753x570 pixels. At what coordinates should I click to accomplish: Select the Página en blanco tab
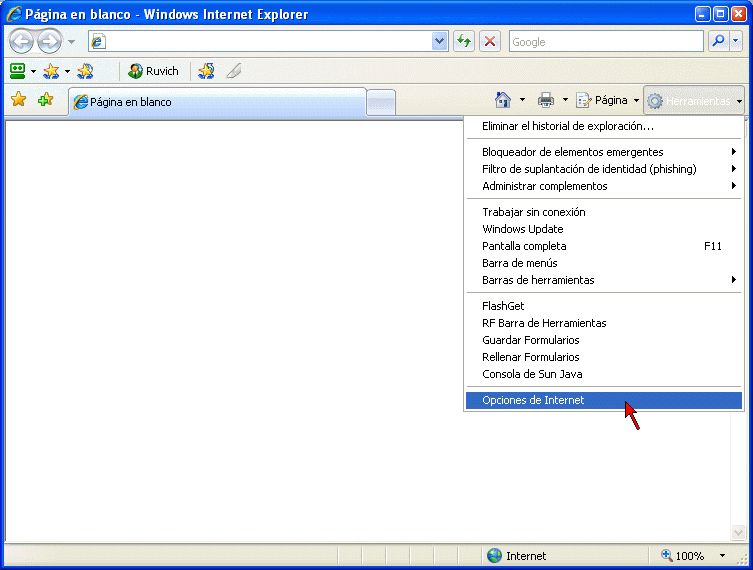[217, 102]
